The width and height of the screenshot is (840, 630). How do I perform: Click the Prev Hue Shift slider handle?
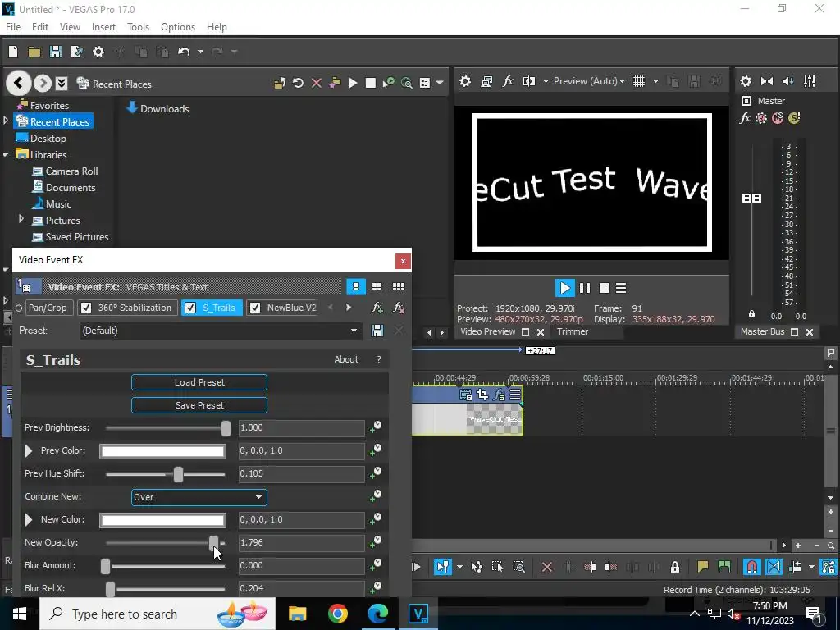tap(178, 474)
